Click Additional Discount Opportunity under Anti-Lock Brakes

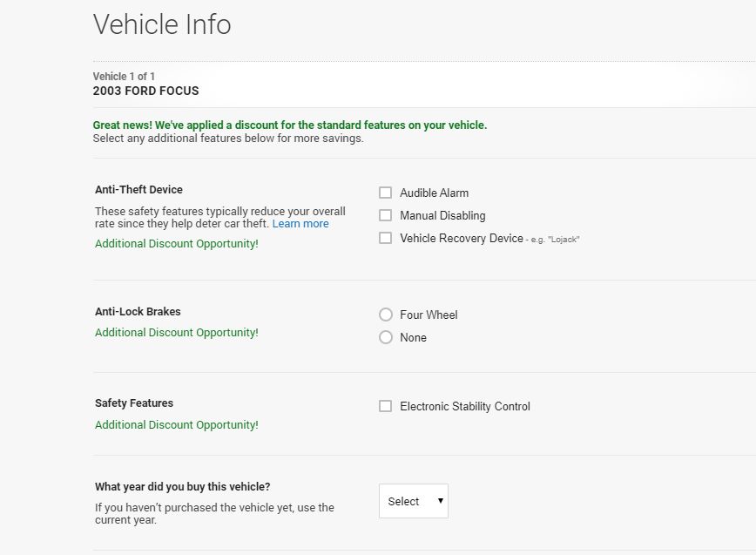[177, 333]
